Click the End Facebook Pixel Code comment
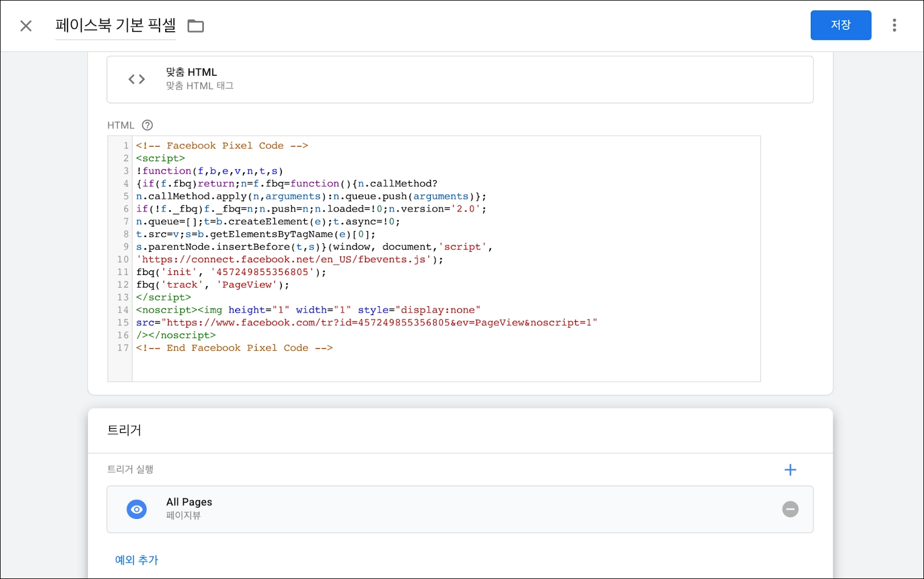This screenshot has height=579, width=924. tap(234, 348)
